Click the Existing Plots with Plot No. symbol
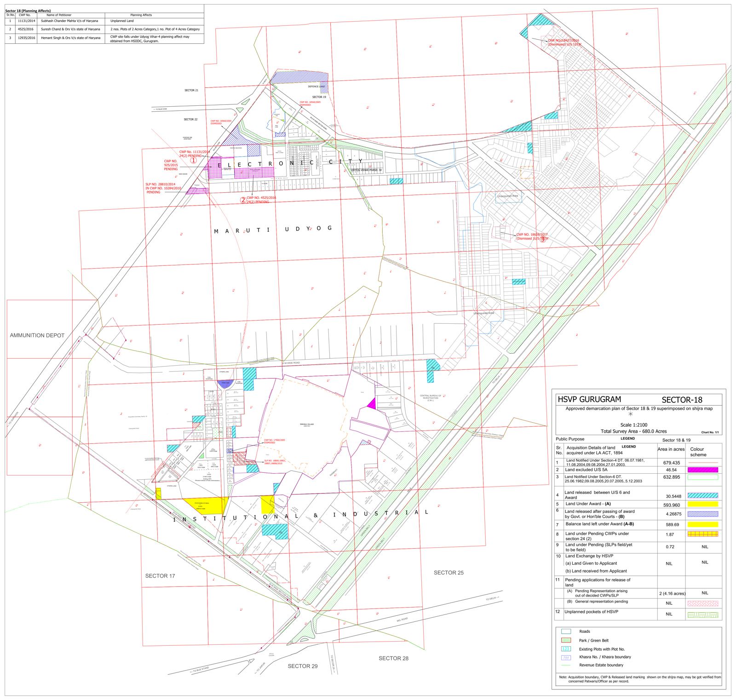The width and height of the screenshot is (736, 700). point(566,648)
